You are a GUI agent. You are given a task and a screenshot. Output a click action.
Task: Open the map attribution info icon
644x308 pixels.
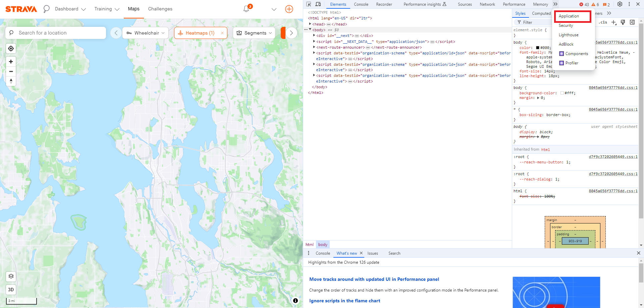point(296,301)
